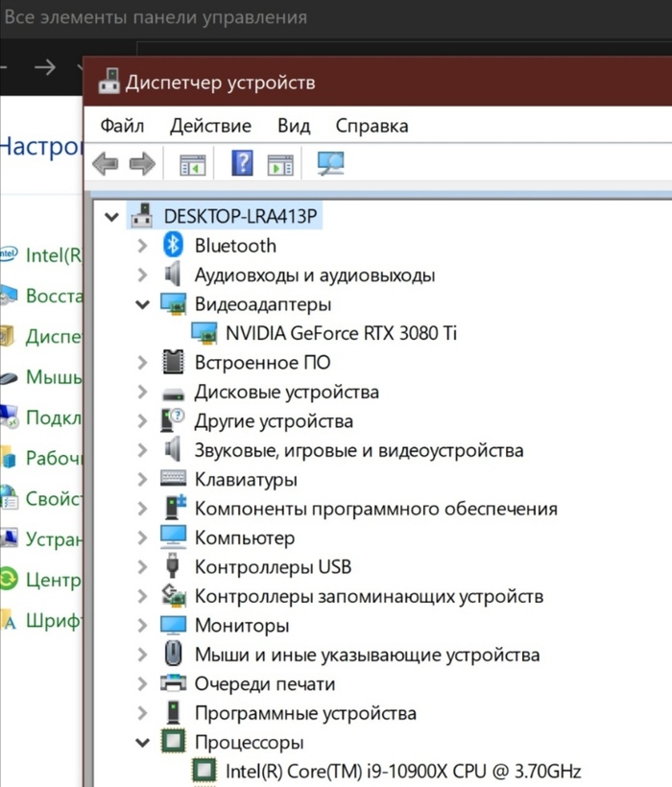Select Контроллеры запоминающих устройств label
This screenshot has height=787, width=672.
369,596
